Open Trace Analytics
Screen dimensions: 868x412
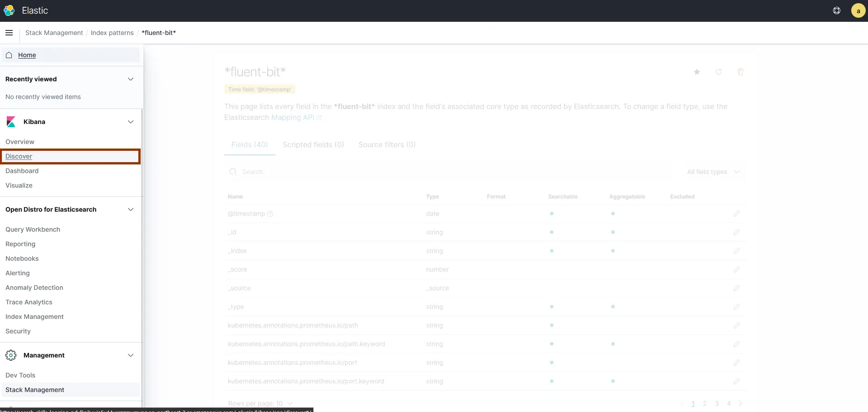coord(29,302)
